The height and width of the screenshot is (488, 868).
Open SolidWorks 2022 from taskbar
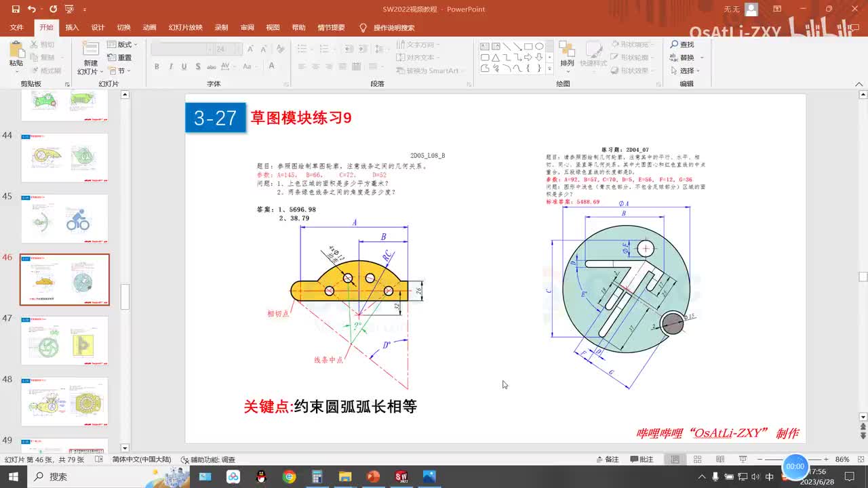[400, 476]
